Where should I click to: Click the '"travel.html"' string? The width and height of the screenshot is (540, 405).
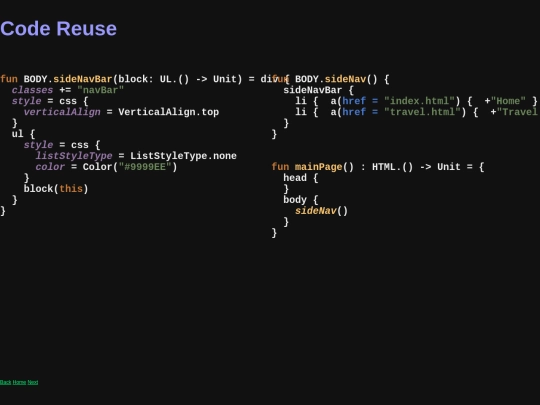422,112
